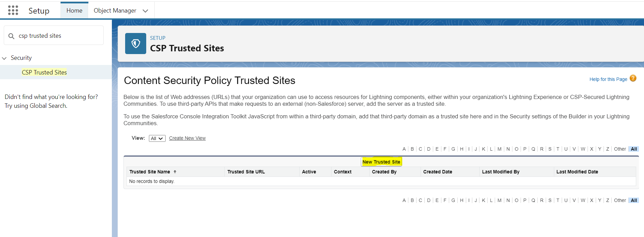Select All in the bottom rolodex
Viewport: 644px width, 237px height.
coord(634,200)
